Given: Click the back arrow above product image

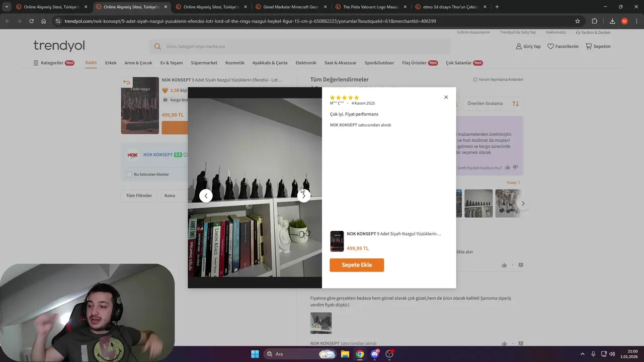Looking at the screenshot, I should (126, 82).
